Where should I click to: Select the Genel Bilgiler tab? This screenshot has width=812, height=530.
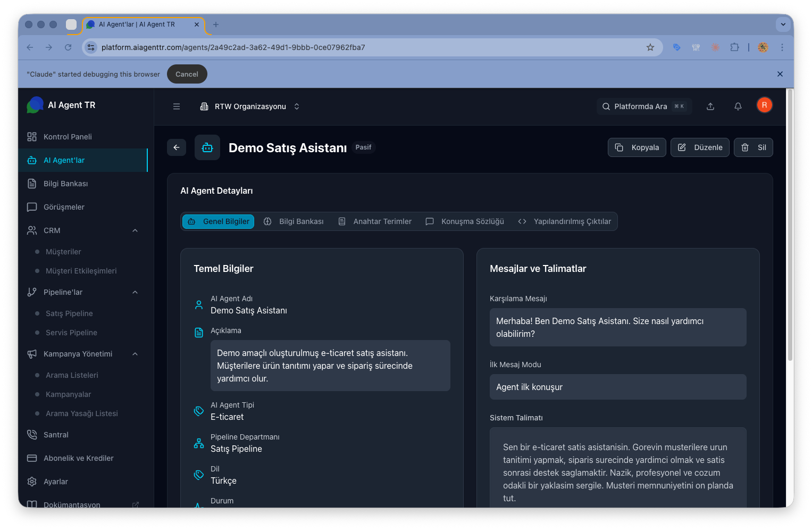[218, 221]
